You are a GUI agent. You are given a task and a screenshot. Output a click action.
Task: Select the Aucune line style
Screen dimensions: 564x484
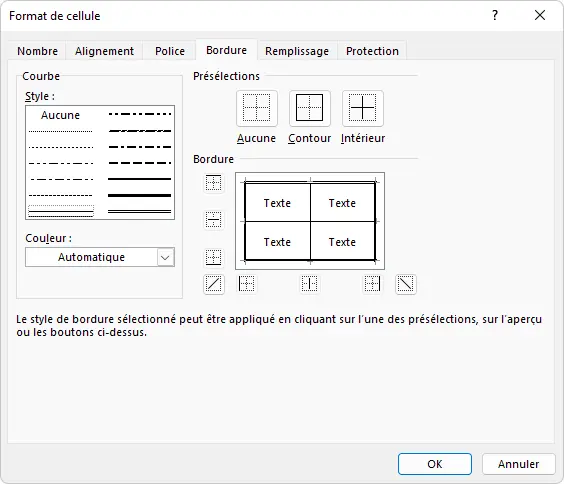click(x=60, y=115)
